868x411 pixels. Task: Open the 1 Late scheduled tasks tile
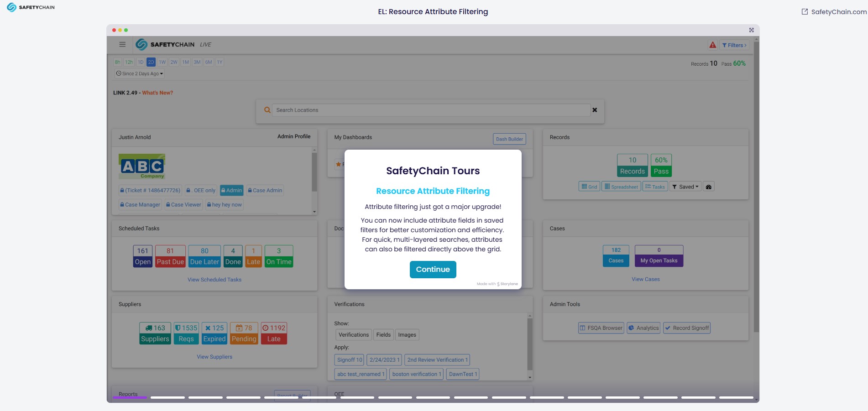point(253,256)
